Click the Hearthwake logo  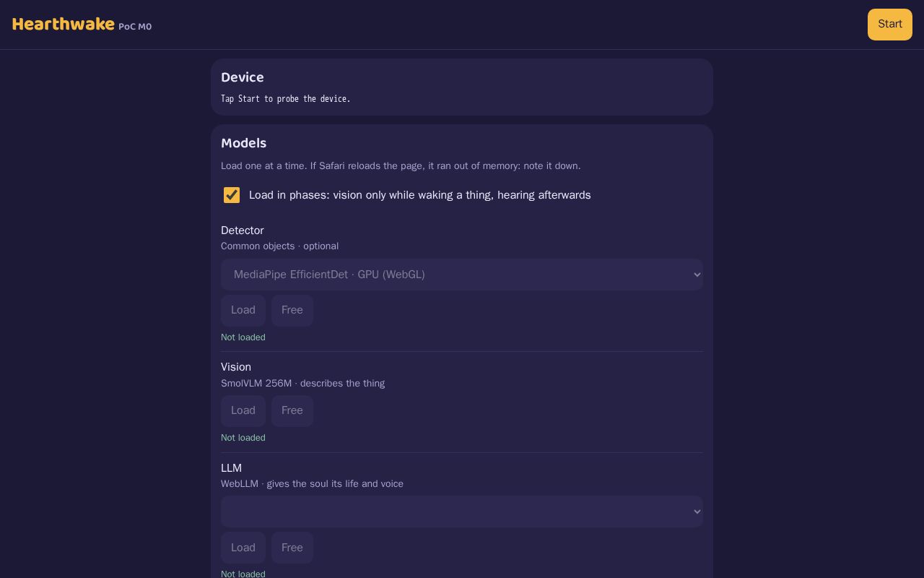(x=63, y=24)
